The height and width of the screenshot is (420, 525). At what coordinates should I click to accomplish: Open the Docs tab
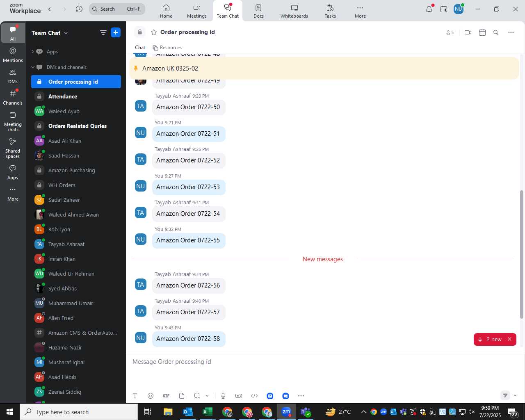pyautogui.click(x=258, y=11)
